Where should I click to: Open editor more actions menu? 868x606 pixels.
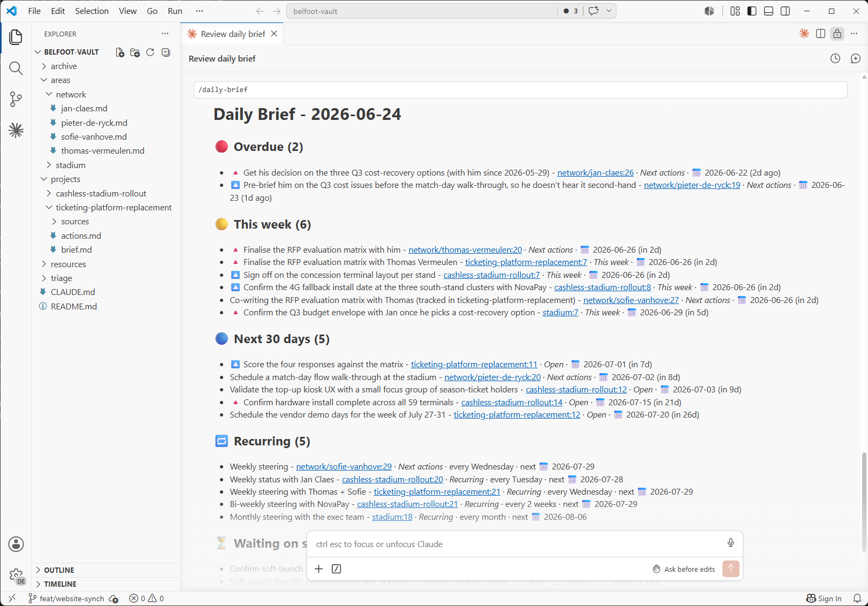(x=854, y=34)
